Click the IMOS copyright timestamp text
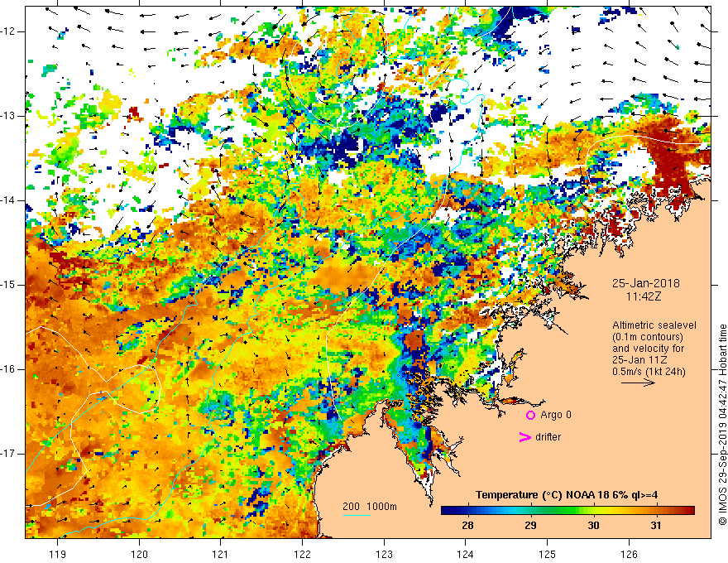Image resolution: width=728 pixels, height=563 pixels. tap(722, 425)
